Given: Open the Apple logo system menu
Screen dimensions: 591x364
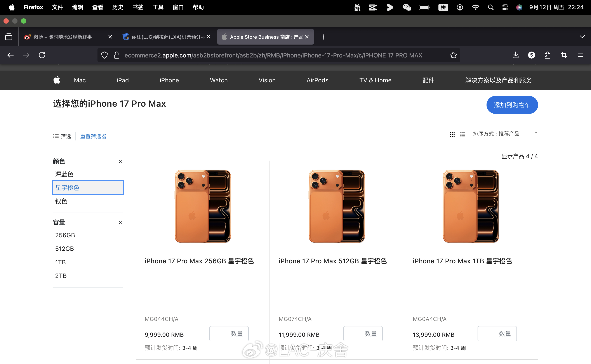Looking at the screenshot, I should [12, 7].
